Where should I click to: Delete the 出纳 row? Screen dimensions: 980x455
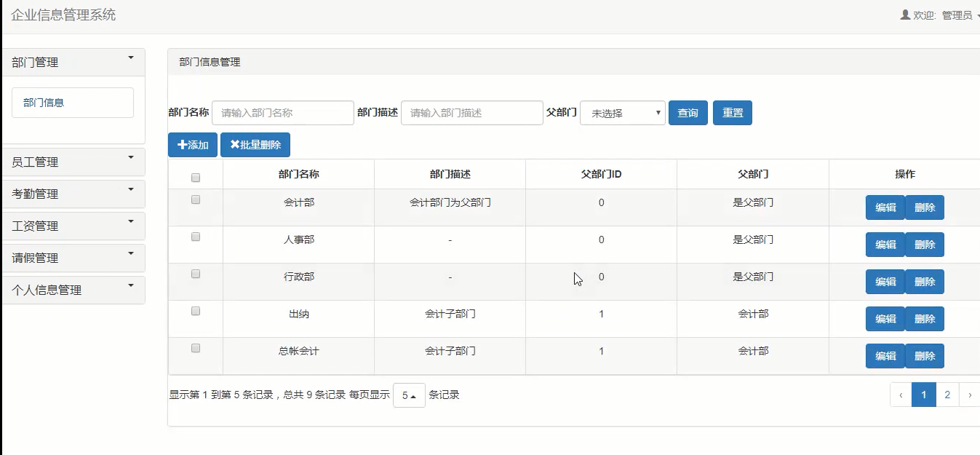925,319
